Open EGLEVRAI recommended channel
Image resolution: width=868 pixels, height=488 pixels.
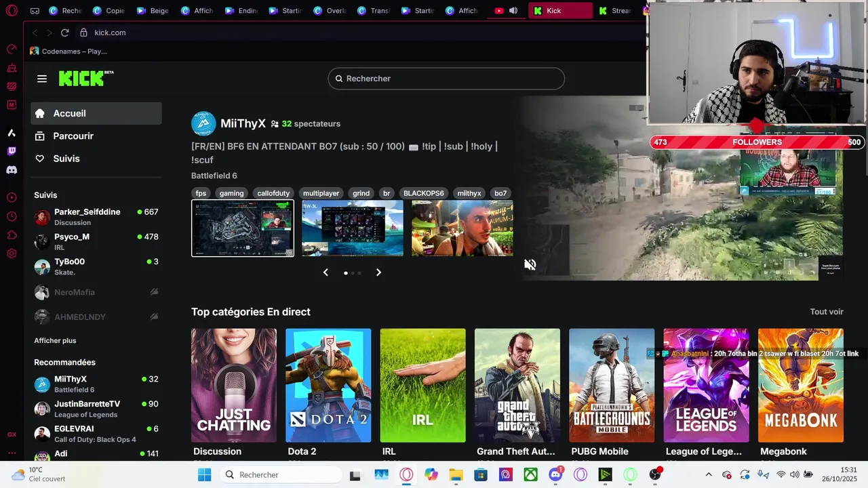tap(96, 434)
